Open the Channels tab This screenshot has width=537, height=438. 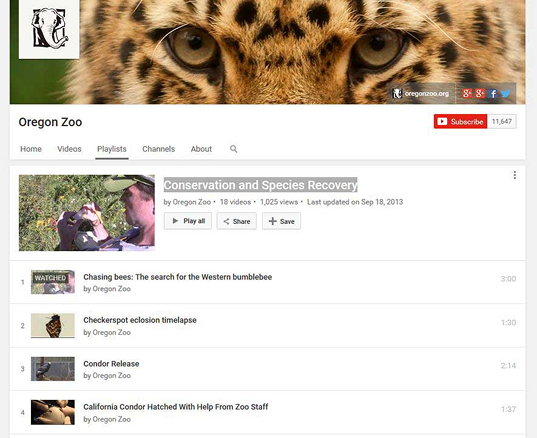pos(159,149)
